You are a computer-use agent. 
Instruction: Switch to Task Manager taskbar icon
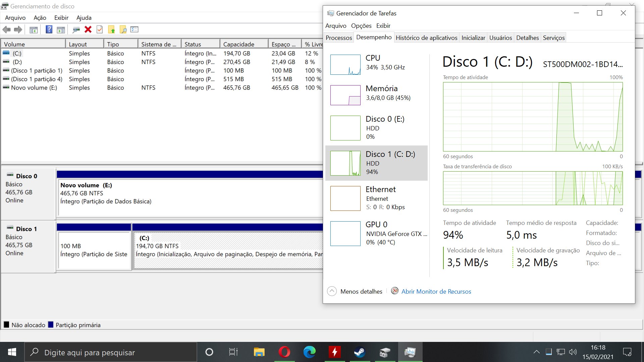pos(410,352)
